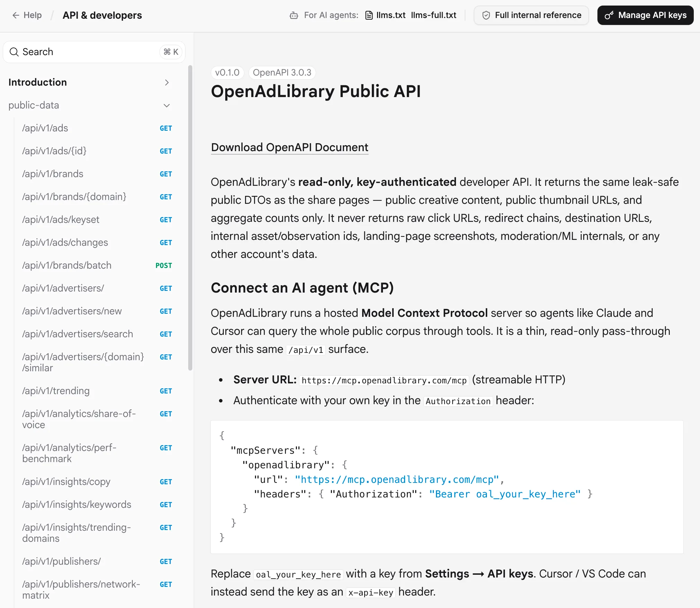Click the v0.1.0 version badge
This screenshot has width=700, height=608.
(227, 72)
